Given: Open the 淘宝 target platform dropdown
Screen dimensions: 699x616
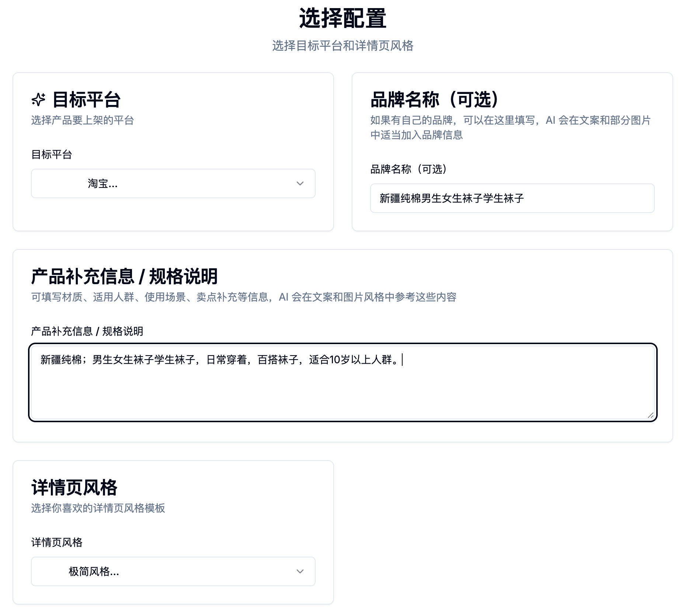Looking at the screenshot, I should 173,183.
